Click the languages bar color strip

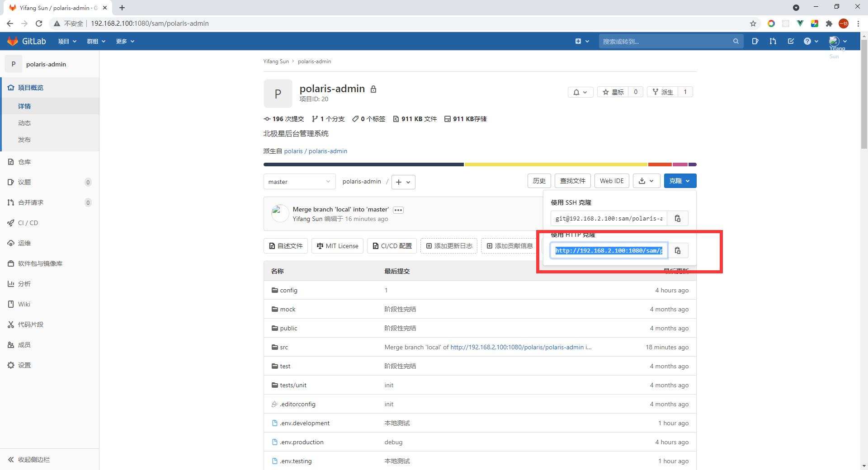(x=480, y=164)
